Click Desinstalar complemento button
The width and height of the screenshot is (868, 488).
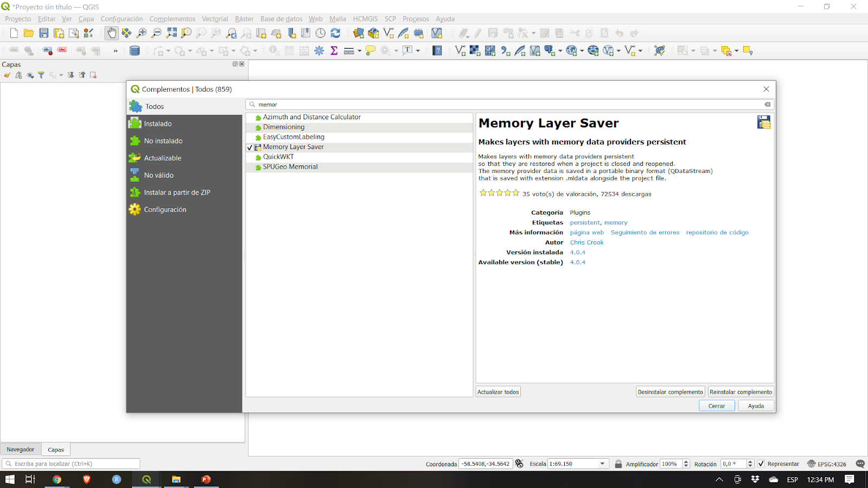(x=671, y=392)
